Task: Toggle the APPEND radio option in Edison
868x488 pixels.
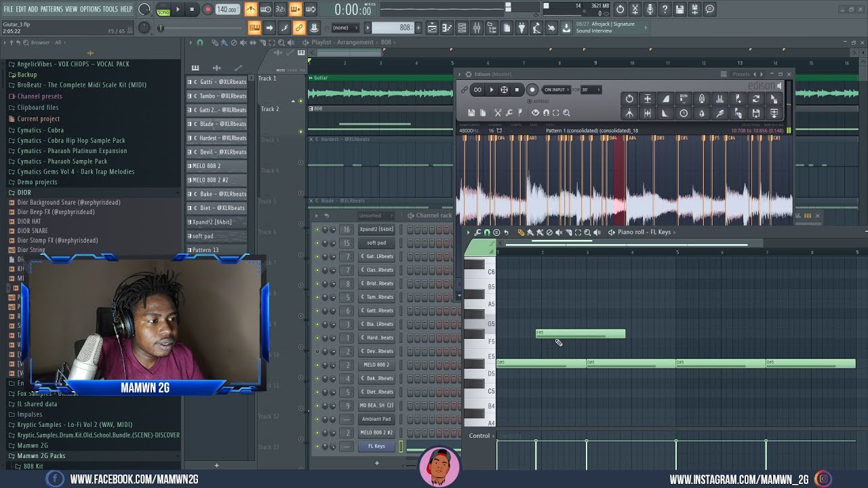Action: tap(530, 101)
